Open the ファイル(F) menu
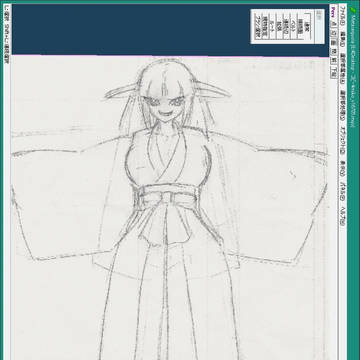 pos(343,16)
